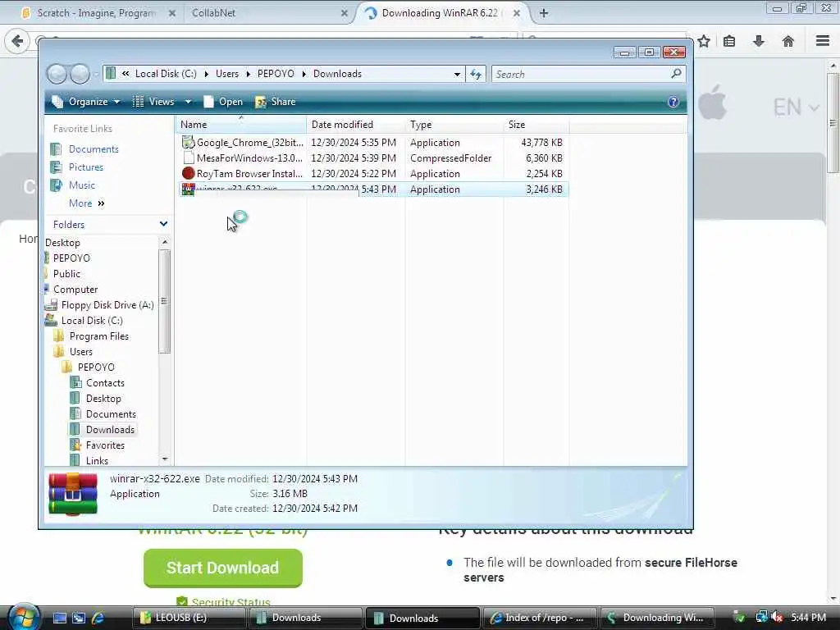Open the Firefox bookmarks list icon
Image resolution: width=840 pixels, height=630 pixels.
(x=729, y=41)
